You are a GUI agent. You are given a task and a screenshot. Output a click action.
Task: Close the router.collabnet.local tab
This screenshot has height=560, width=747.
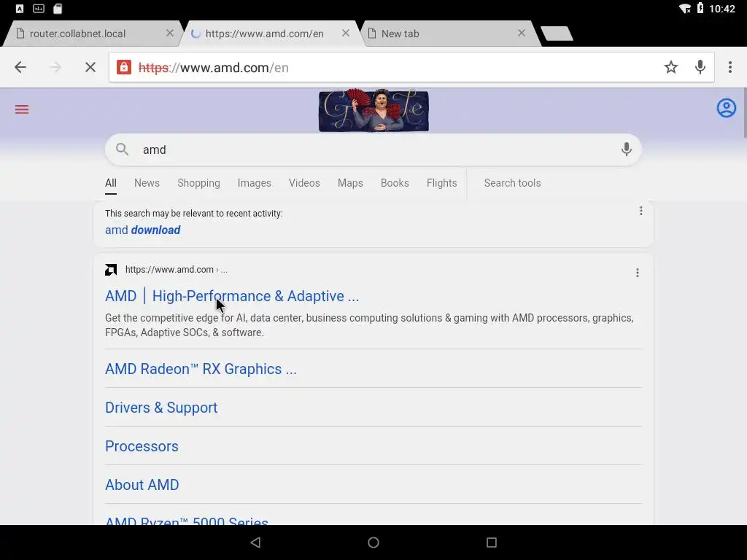(x=169, y=33)
